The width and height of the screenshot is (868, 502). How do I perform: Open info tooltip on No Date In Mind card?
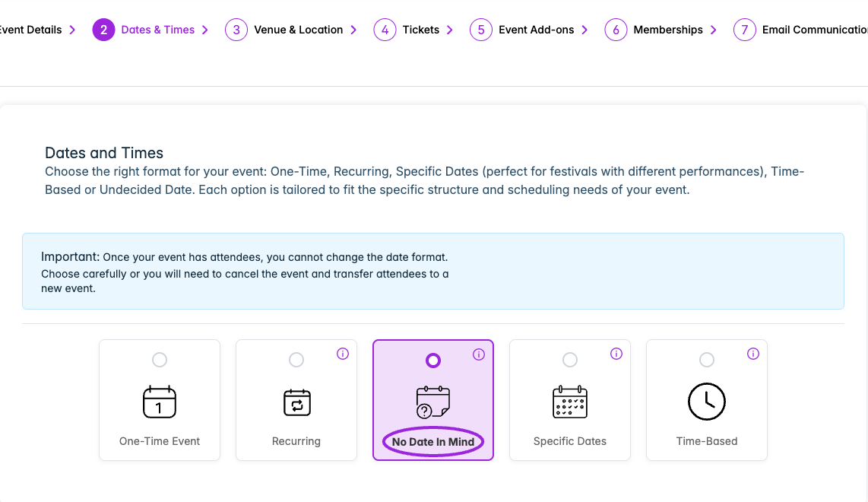(x=479, y=354)
